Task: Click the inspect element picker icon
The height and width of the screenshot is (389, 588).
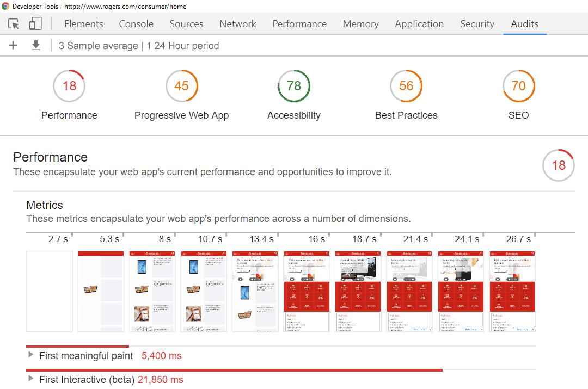Action: (x=14, y=24)
